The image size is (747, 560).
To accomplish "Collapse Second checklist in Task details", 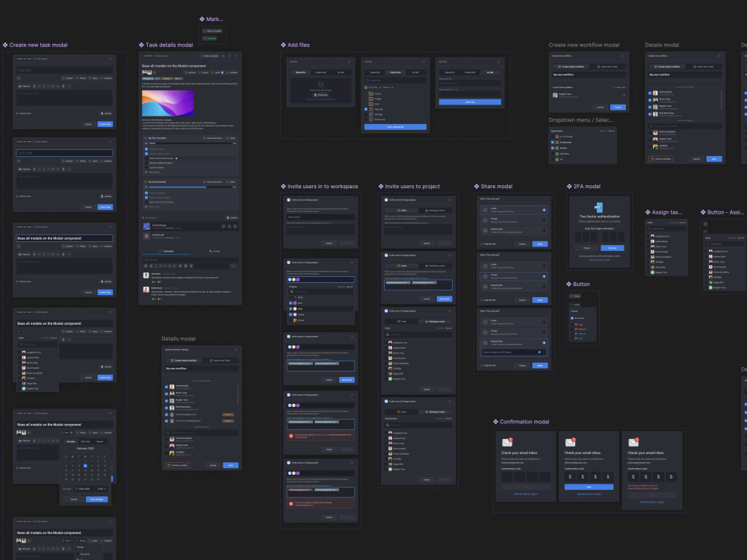I will [x=146, y=182].
